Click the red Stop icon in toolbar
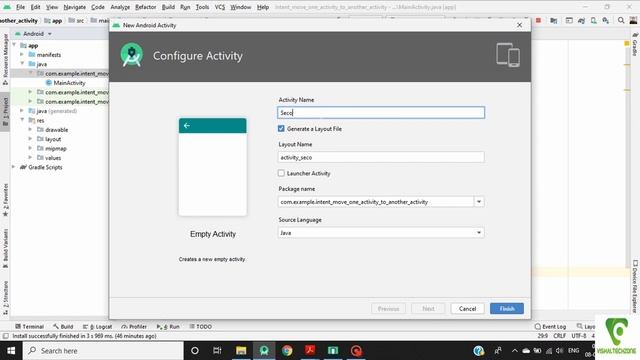640x360 pixels. point(538,20)
